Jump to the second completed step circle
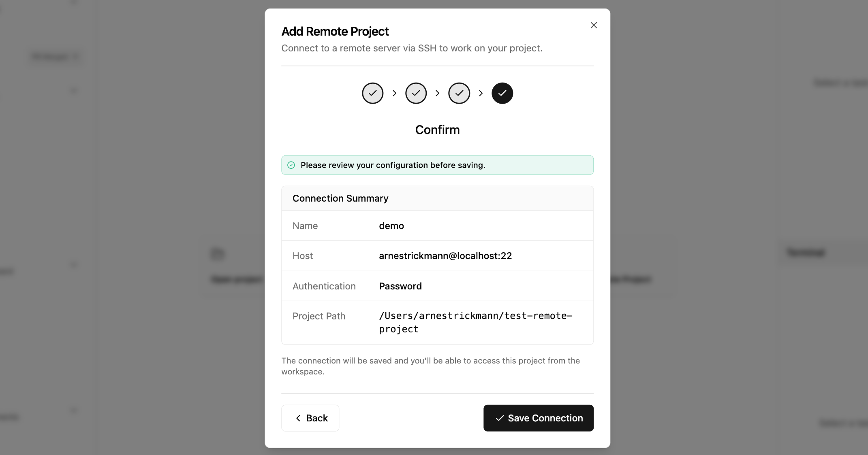 click(416, 93)
